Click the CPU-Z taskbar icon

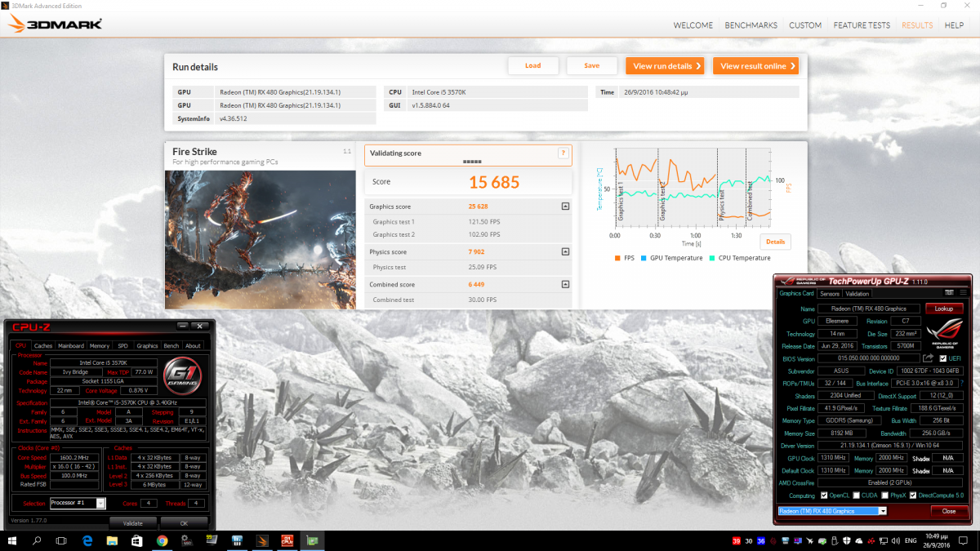(287, 540)
